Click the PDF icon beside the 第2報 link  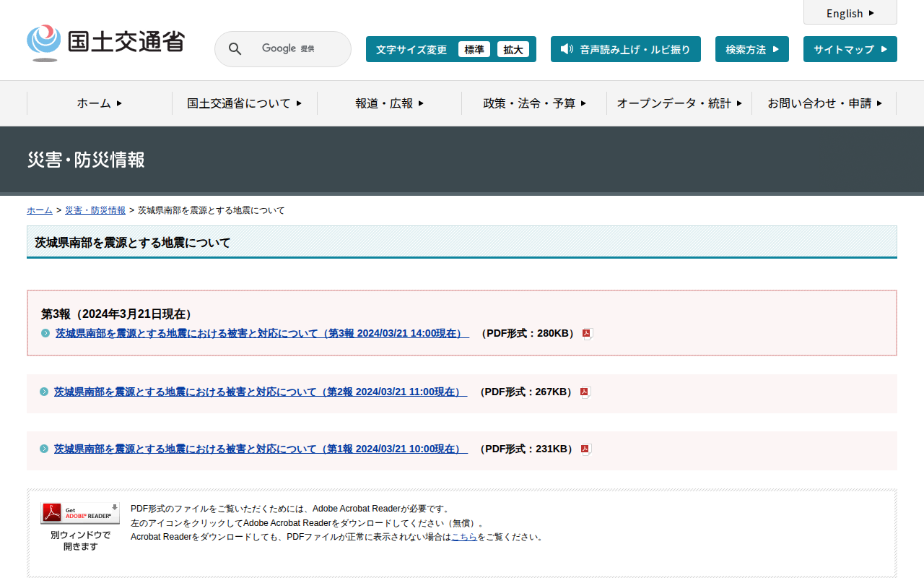pyautogui.click(x=585, y=392)
